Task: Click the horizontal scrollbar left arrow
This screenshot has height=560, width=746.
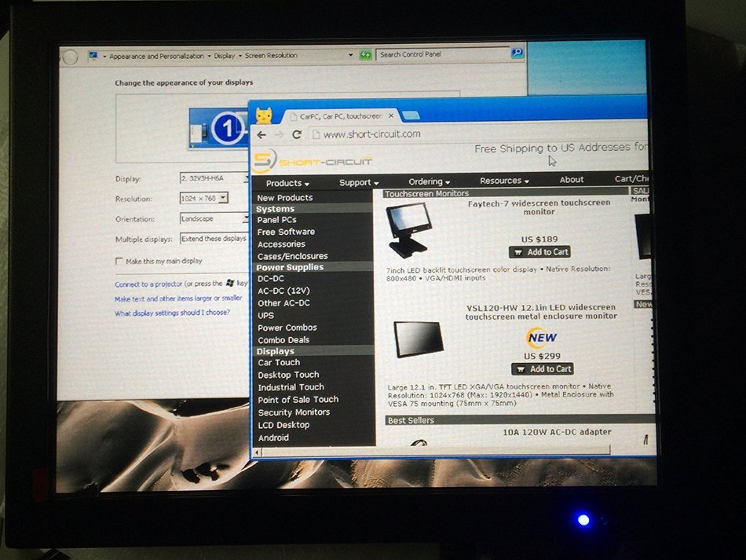Action: click(x=258, y=452)
